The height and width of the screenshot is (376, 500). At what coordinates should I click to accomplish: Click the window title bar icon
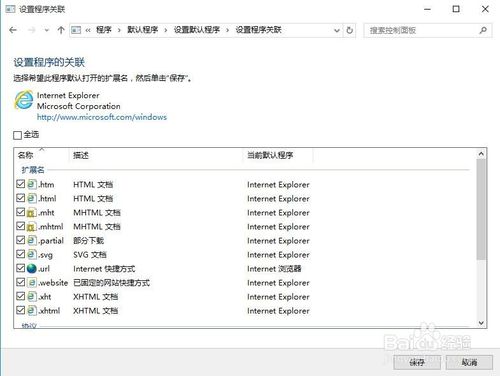(x=10, y=9)
